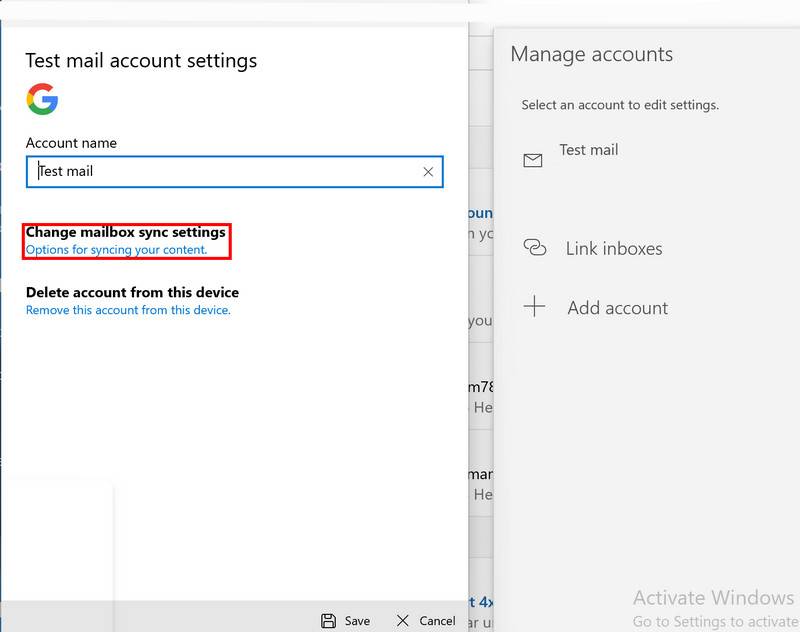The image size is (800, 632).
Task: Click the Save floppy disk icon
Action: pyautogui.click(x=329, y=620)
